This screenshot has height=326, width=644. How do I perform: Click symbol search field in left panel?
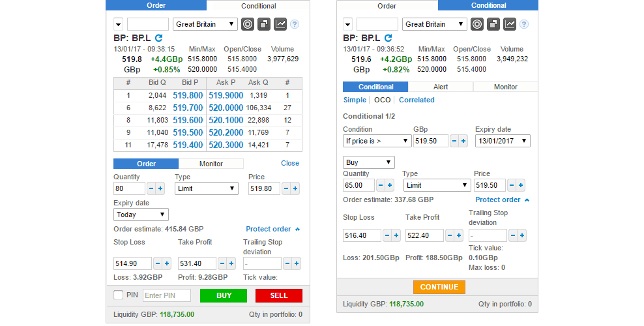(x=148, y=24)
